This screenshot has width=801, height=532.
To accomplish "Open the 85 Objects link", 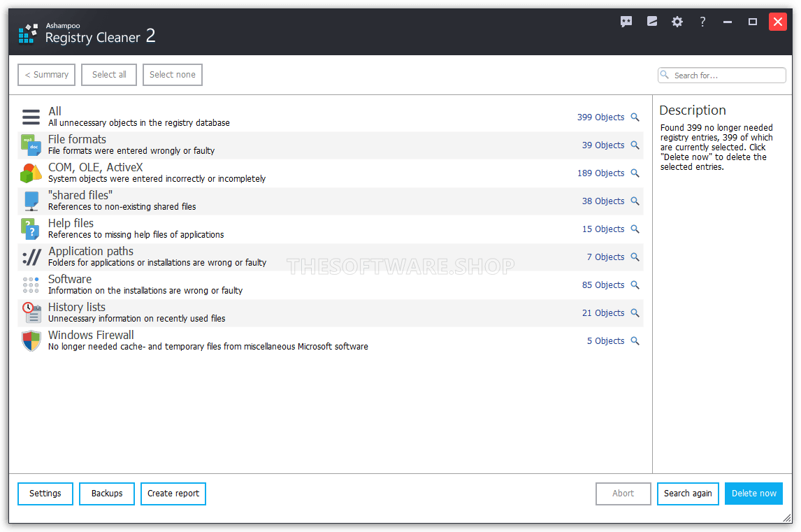I will (603, 285).
